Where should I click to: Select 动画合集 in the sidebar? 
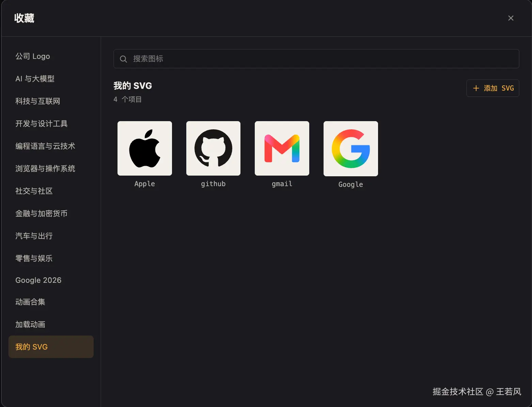pos(51,302)
